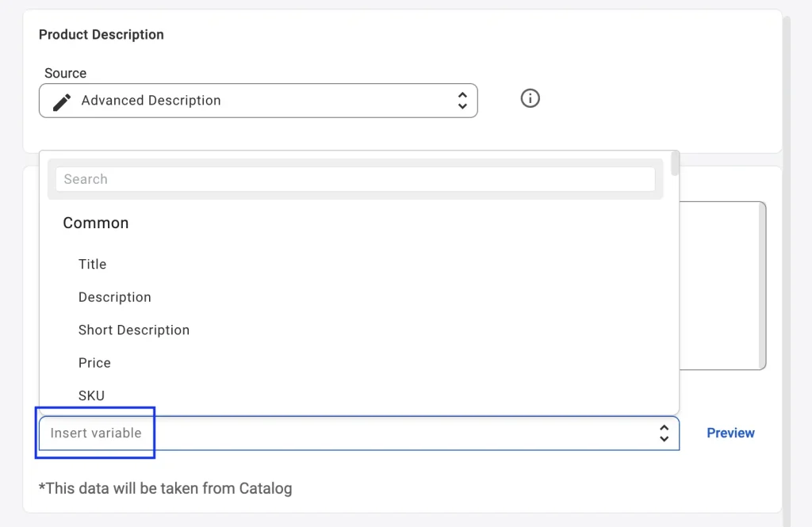Choose SKU as the inserted variable
Viewport: 812px width, 527px height.
point(90,395)
